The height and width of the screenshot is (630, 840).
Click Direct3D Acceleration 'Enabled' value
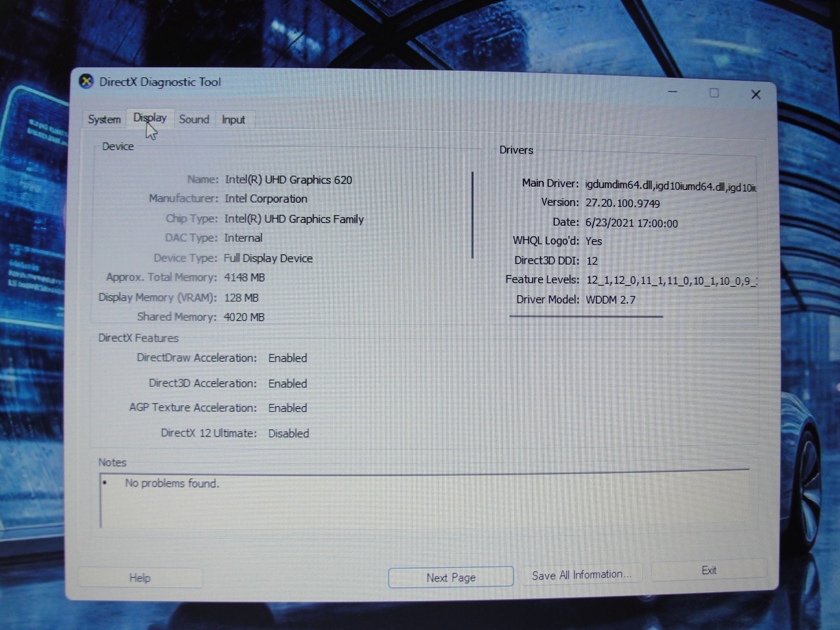coord(287,383)
